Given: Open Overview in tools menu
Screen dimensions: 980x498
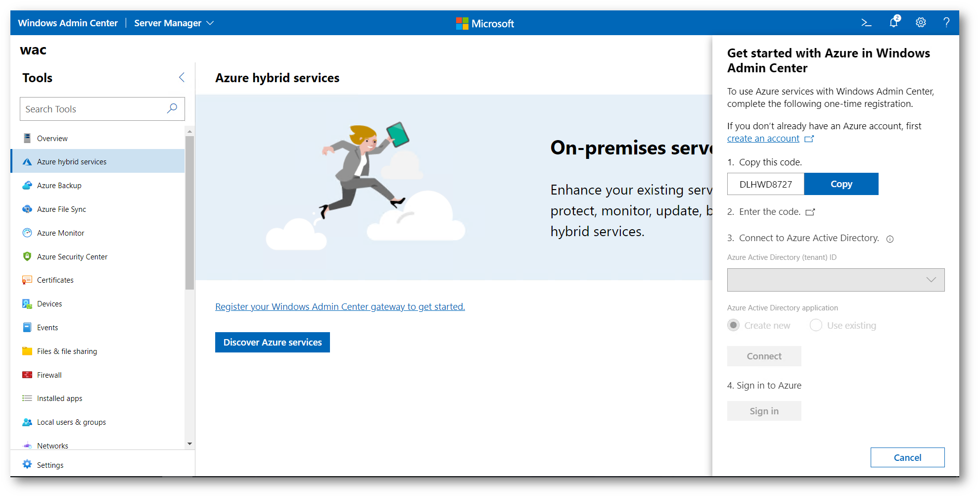Looking at the screenshot, I should coord(98,138).
